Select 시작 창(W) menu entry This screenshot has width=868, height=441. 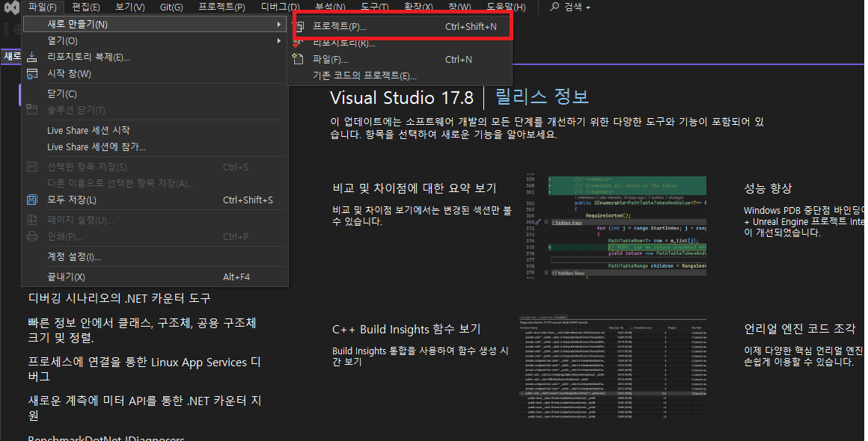[x=155, y=73]
